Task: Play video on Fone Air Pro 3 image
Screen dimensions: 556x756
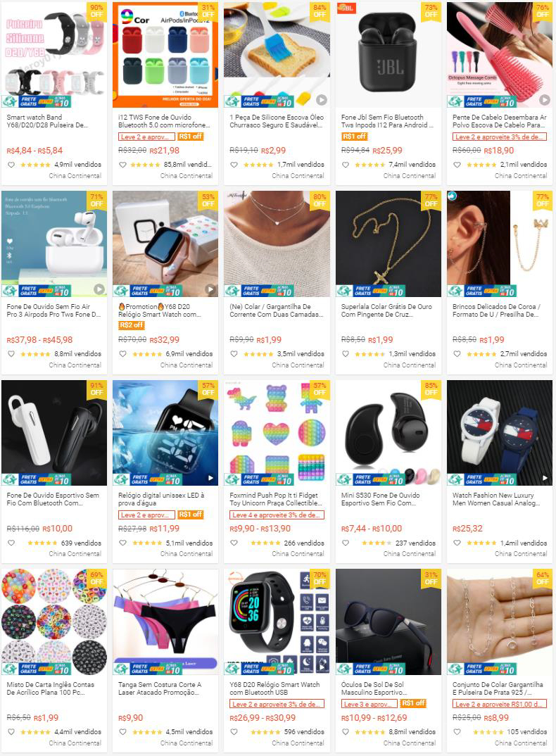Action: (x=99, y=289)
